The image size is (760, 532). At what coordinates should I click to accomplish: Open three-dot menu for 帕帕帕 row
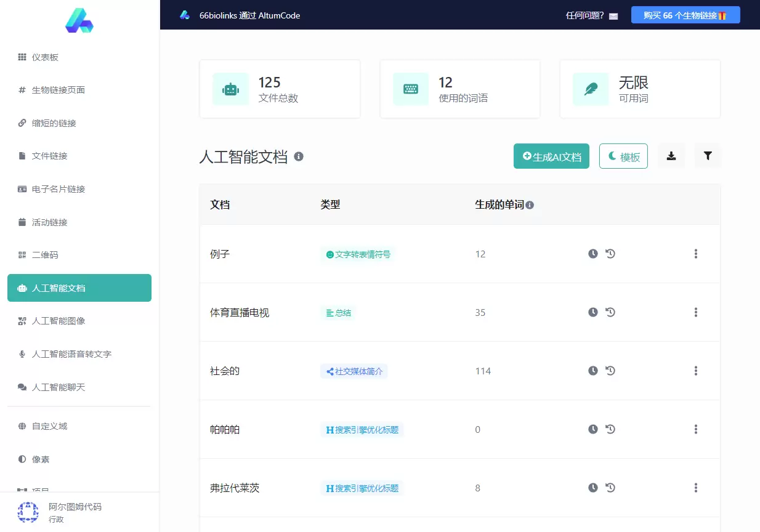click(x=696, y=429)
